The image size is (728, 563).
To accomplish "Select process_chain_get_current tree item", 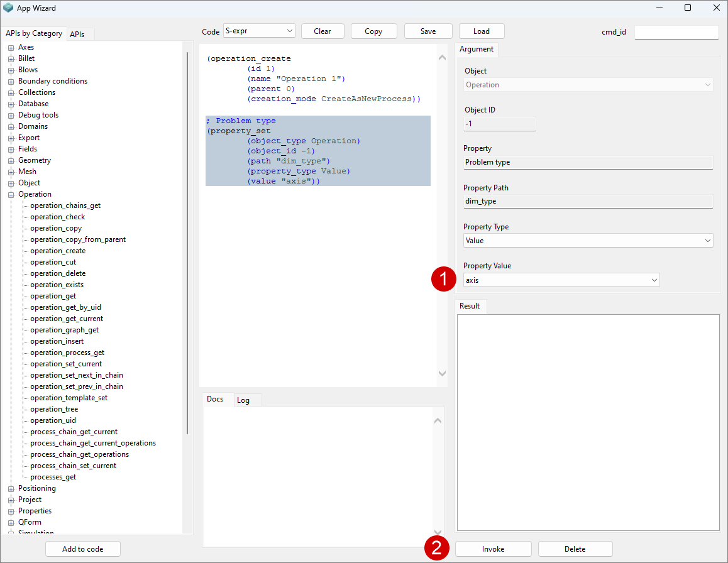I will tap(74, 432).
